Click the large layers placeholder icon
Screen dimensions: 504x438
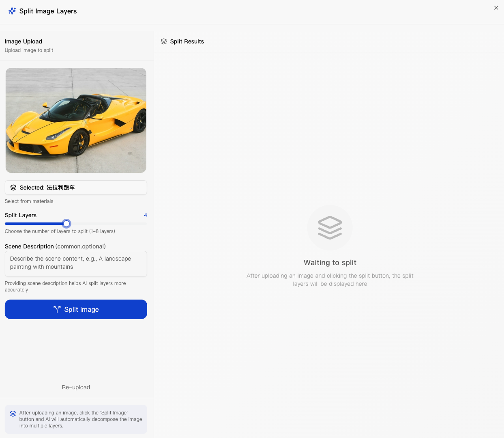tap(330, 228)
